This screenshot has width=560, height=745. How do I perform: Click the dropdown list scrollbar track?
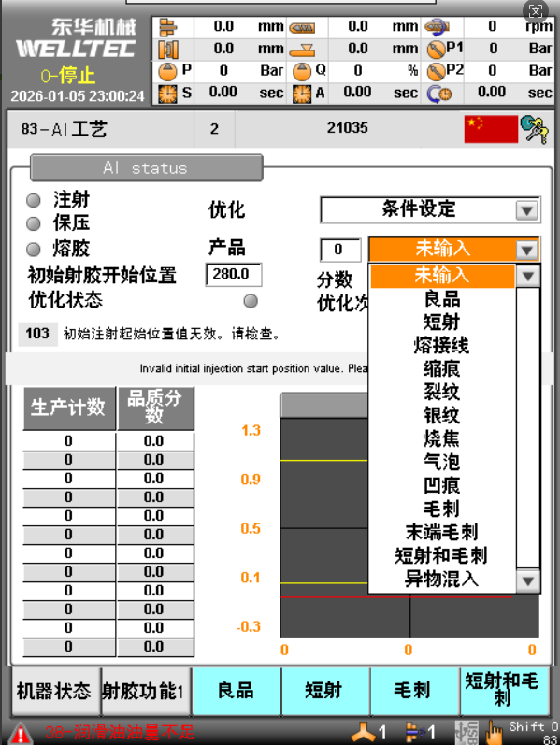click(x=527, y=428)
